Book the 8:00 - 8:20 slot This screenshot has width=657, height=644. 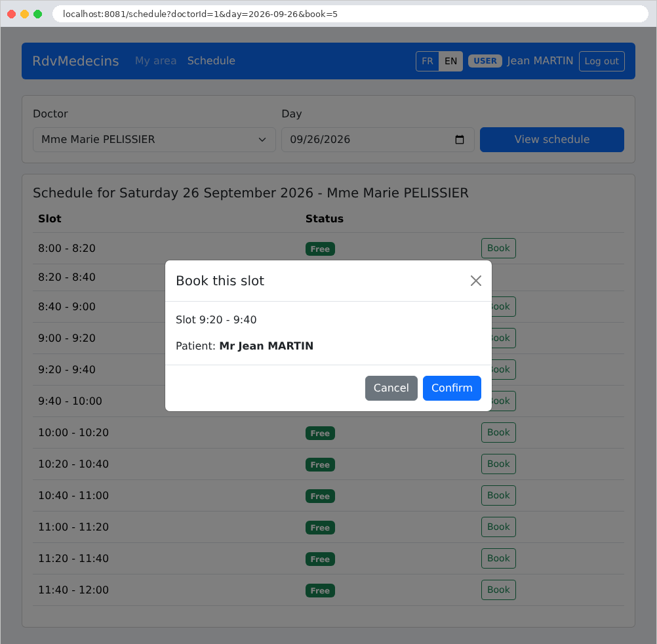click(x=498, y=248)
